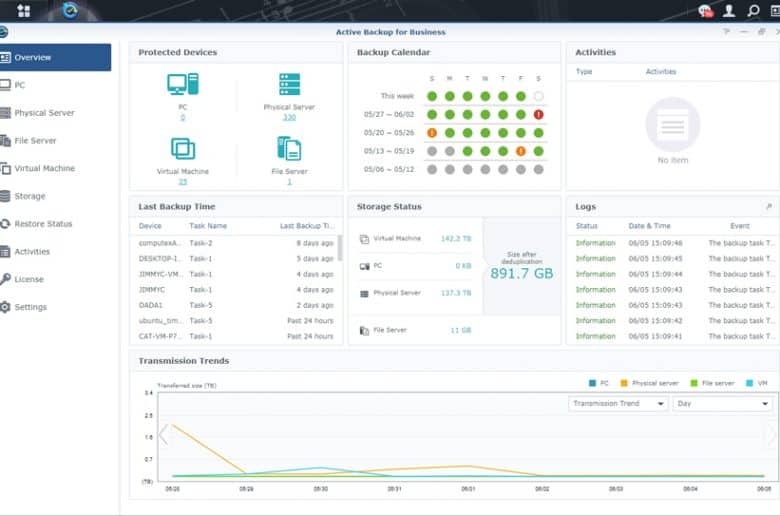Toggle the PC legend swatch

[x=592, y=383]
